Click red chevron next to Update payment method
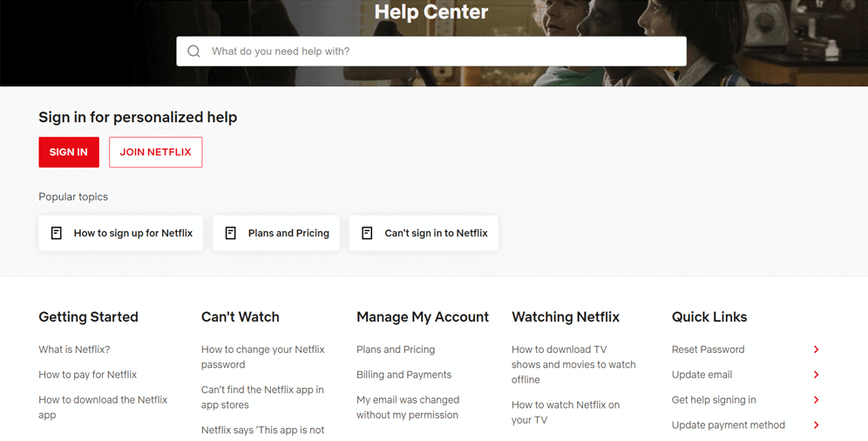 (x=816, y=425)
